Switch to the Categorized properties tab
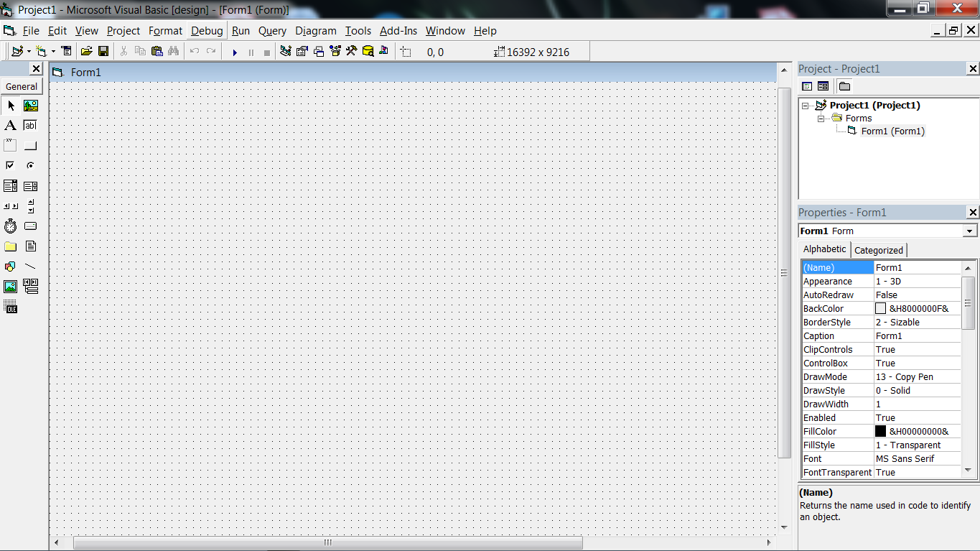The image size is (980, 551). coord(879,250)
